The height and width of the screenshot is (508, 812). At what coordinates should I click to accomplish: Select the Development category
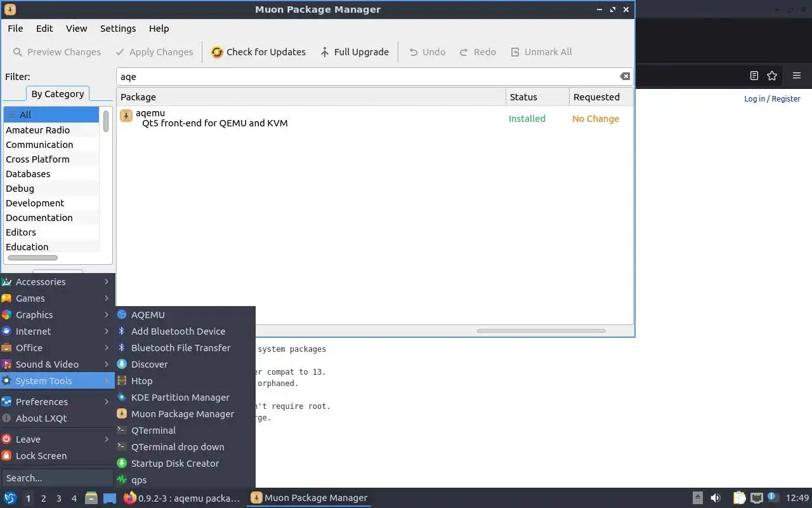point(51,203)
